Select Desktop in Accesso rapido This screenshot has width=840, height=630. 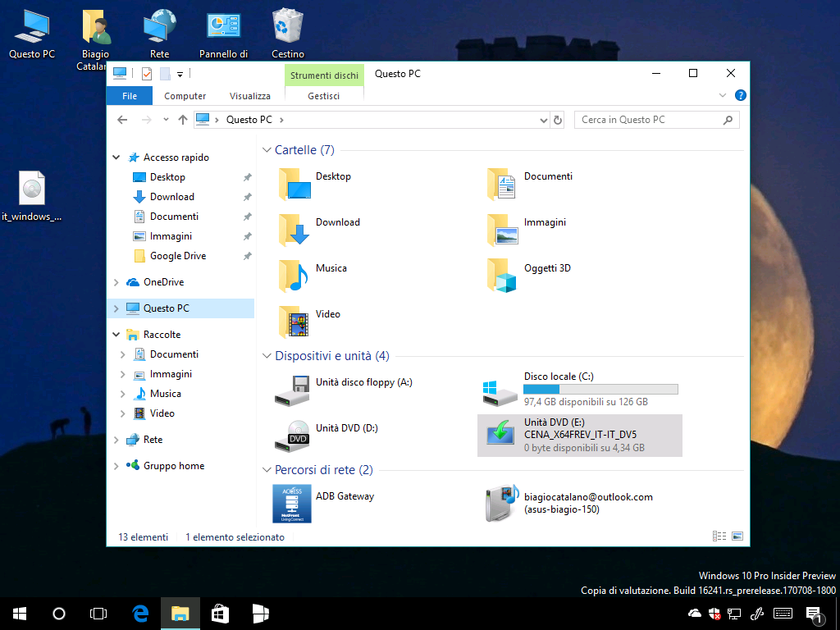click(x=167, y=177)
